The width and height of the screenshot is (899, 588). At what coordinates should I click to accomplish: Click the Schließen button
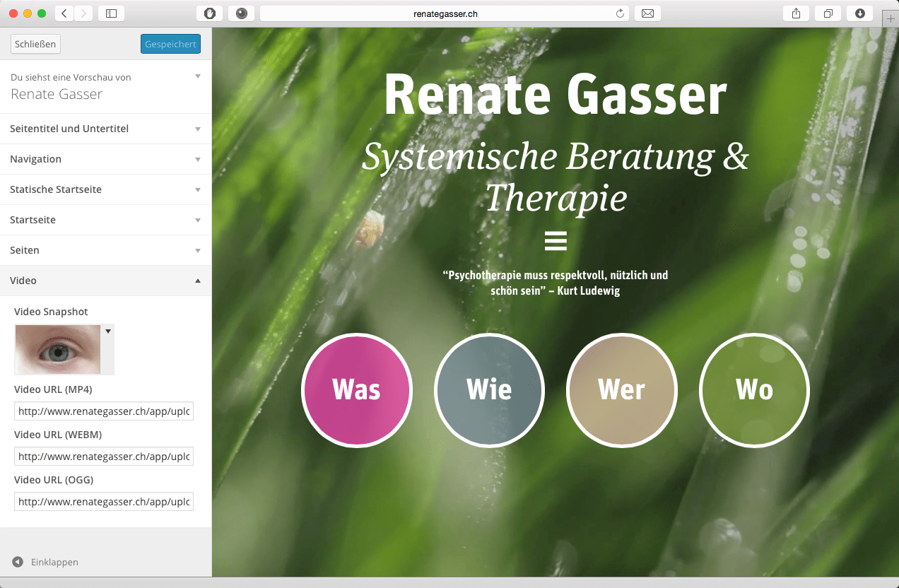click(35, 44)
